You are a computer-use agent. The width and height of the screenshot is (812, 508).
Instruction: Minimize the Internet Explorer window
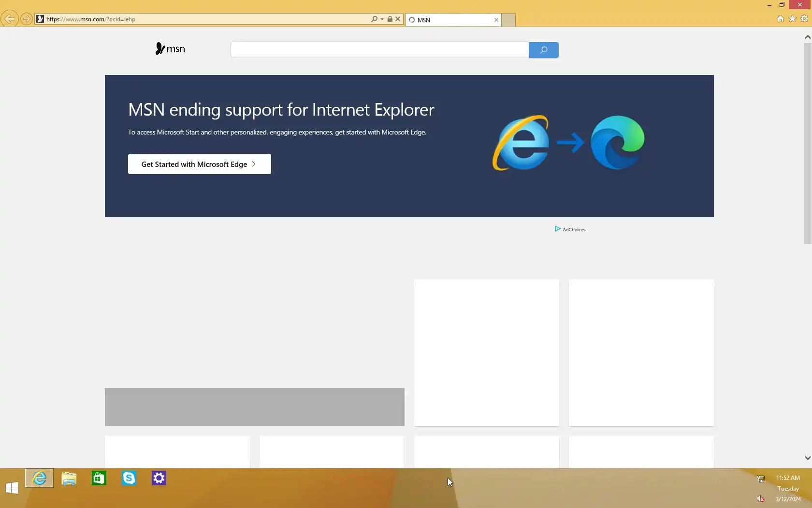click(769, 5)
